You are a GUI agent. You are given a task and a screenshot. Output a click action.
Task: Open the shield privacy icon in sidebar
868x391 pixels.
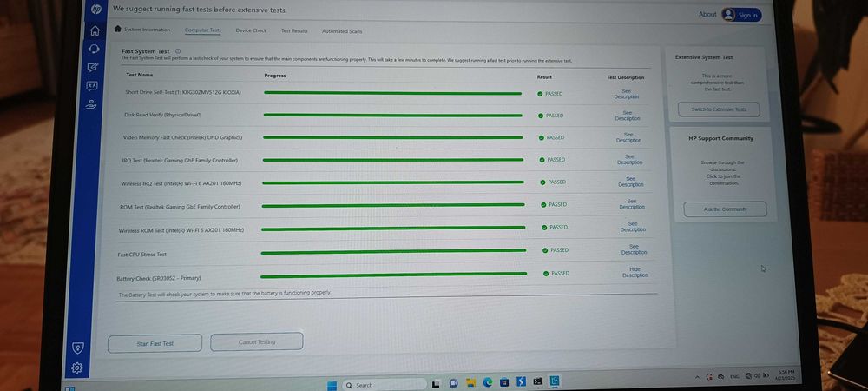tap(78, 348)
